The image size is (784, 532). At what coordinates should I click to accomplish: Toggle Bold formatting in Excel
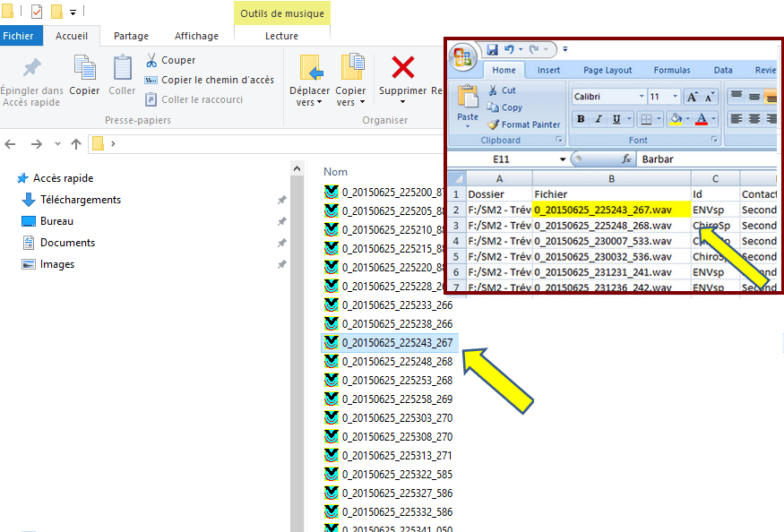581,119
